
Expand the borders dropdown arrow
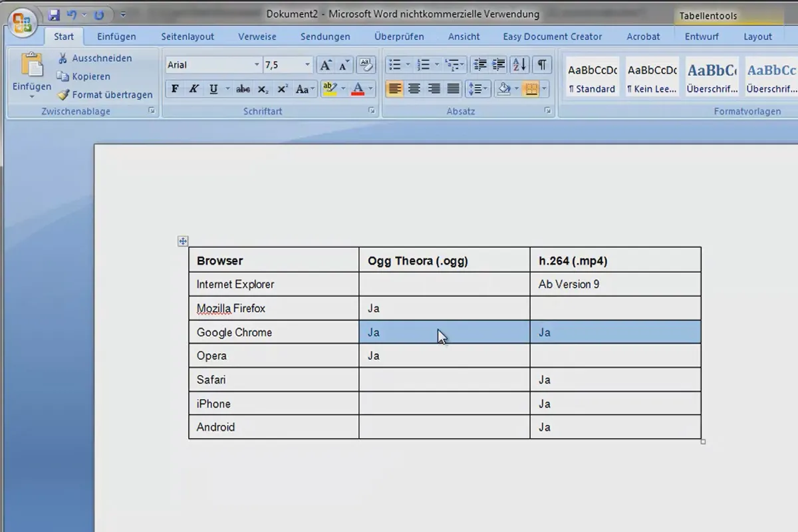point(544,88)
